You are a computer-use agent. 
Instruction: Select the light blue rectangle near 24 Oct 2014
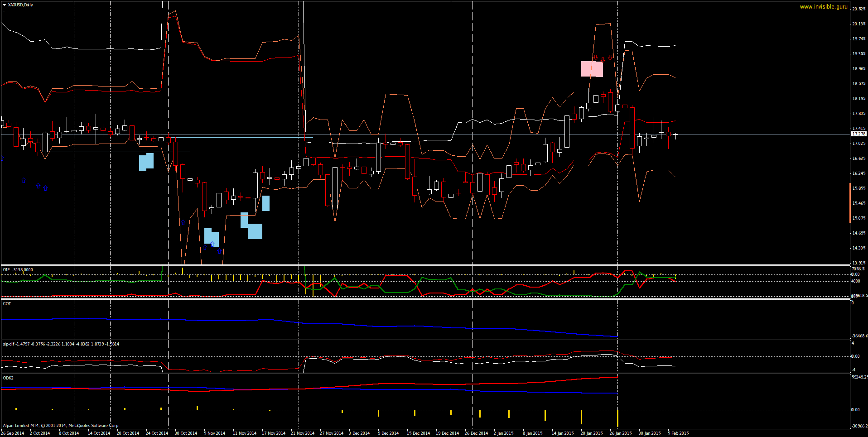pyautogui.click(x=146, y=162)
